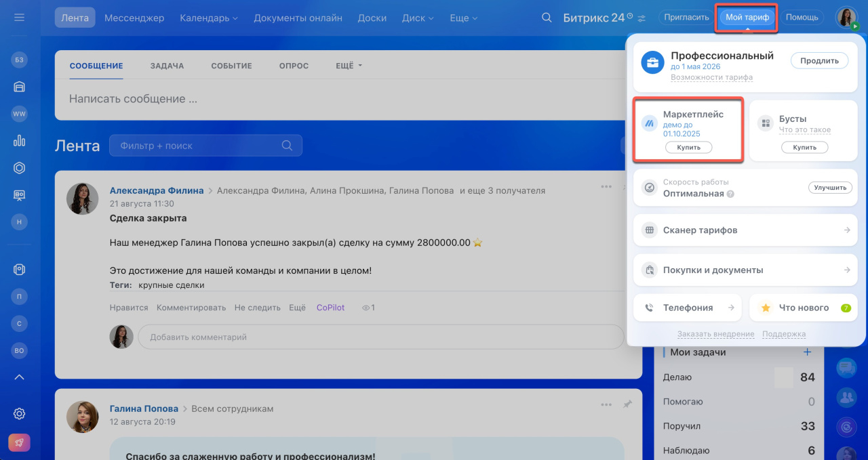The height and width of the screenshot is (460, 868).
Task: Select the Задача post tab
Action: tap(167, 66)
